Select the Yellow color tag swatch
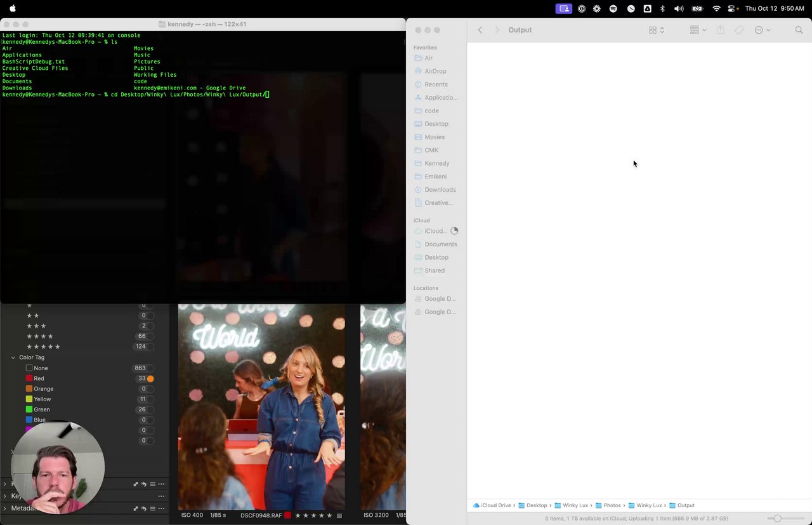Viewport: 812px width, 525px height. tap(29, 399)
